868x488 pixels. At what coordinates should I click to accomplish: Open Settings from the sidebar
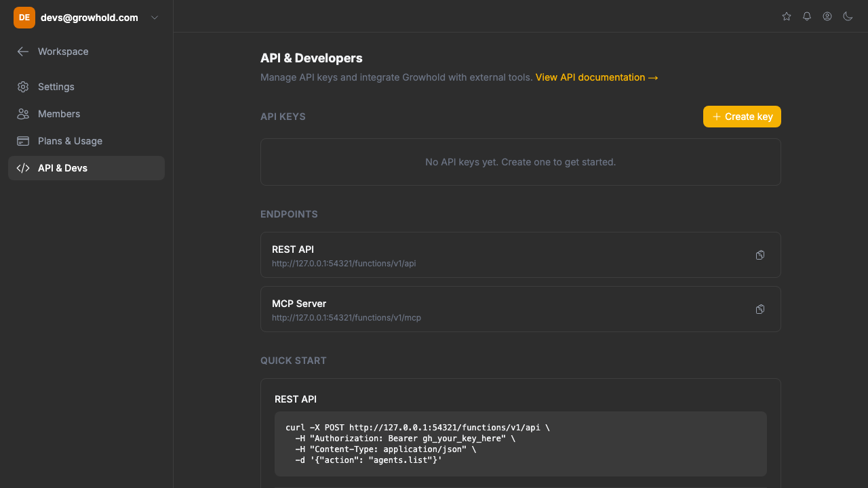pyautogui.click(x=56, y=87)
